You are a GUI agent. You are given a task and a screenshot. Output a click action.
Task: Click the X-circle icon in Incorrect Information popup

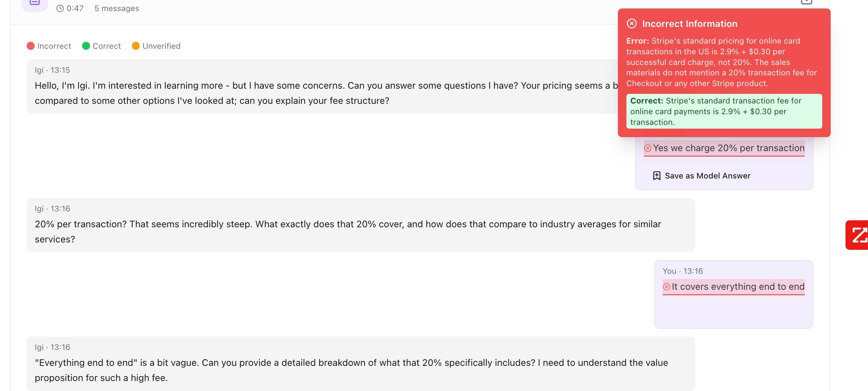(x=632, y=24)
